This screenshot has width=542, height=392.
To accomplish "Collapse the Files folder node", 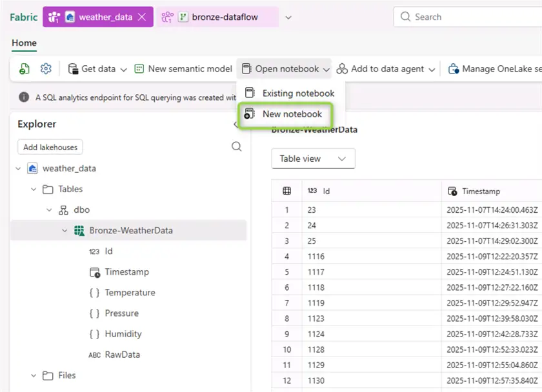I will coord(34,375).
